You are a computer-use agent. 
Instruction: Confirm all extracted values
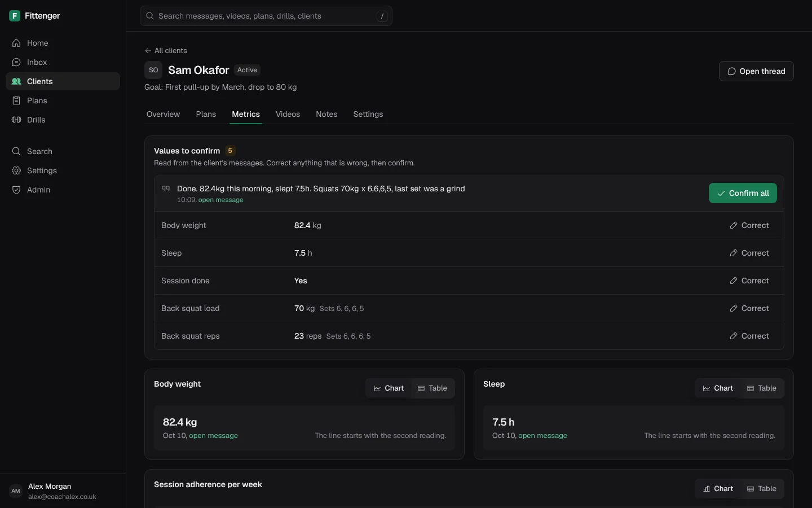[743, 193]
